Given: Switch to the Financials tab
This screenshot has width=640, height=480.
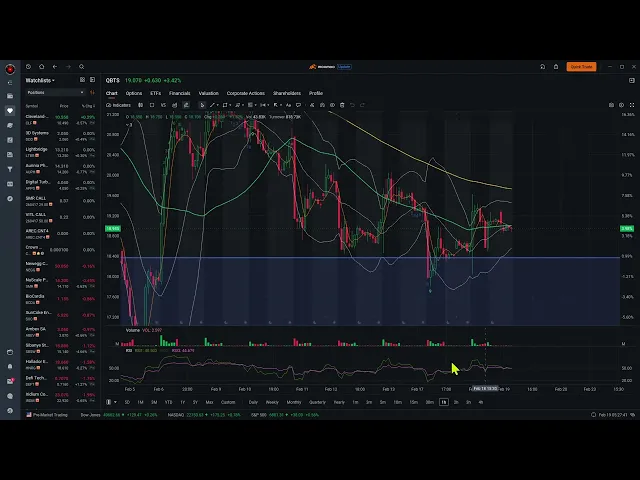Looking at the screenshot, I should coord(180,93).
